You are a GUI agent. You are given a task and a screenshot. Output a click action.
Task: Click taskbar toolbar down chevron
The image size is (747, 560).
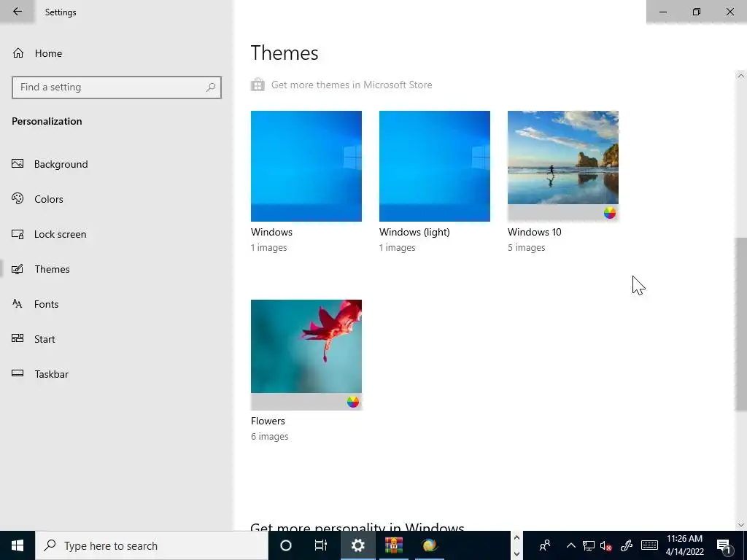coord(516,554)
